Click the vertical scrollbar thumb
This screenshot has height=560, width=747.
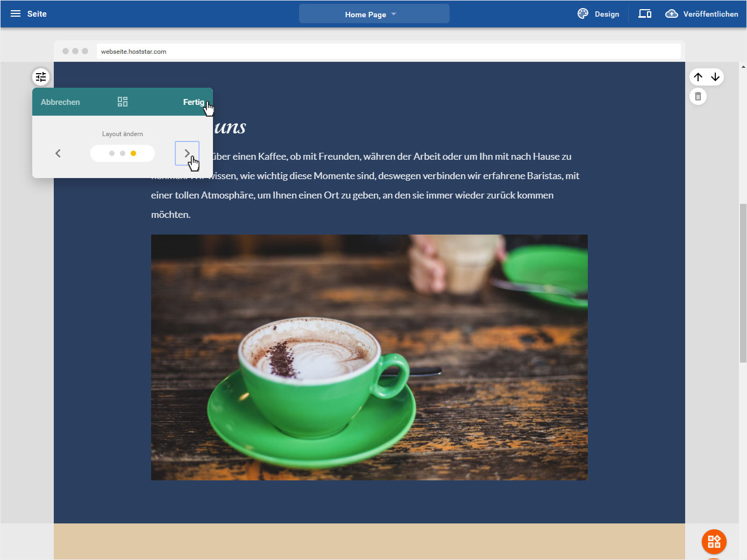click(743, 283)
